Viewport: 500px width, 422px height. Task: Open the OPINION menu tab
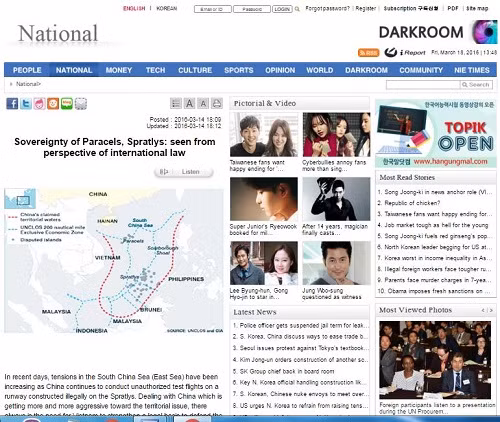[280, 70]
